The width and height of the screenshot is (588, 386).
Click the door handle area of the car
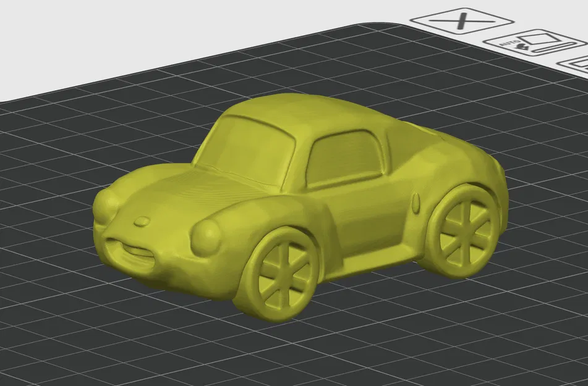coord(416,203)
